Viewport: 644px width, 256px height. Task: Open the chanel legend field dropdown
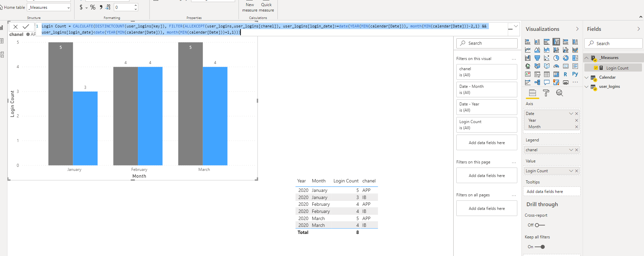pyautogui.click(x=571, y=150)
